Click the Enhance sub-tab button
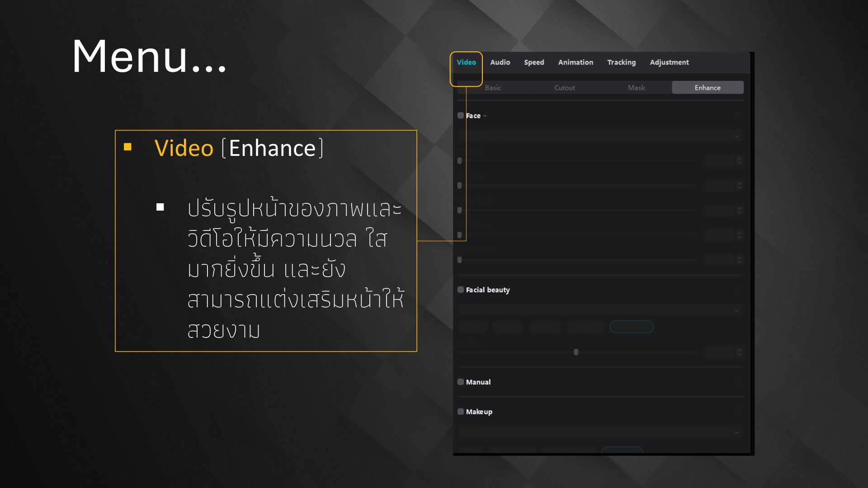Screen dimensions: 868x488 pos(708,88)
